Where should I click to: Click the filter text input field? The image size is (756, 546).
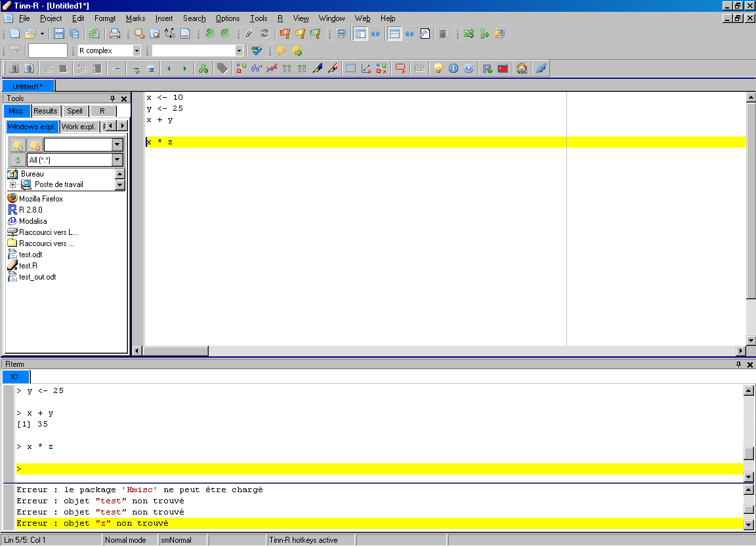48,51
